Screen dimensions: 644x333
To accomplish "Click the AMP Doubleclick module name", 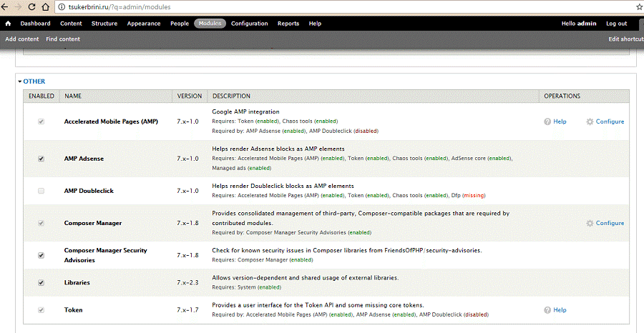I will (89, 191).
